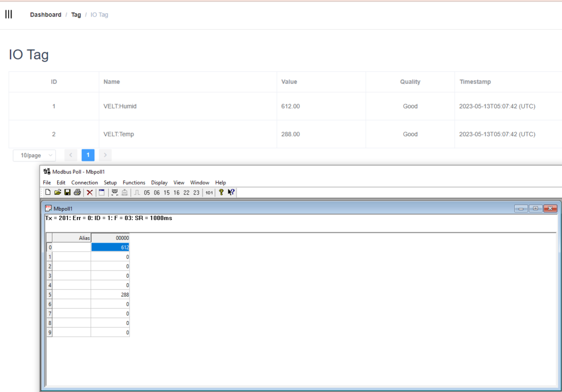This screenshot has height=392, width=562.
Task: Open the File menu in Modbus Poll
Action: (47, 183)
